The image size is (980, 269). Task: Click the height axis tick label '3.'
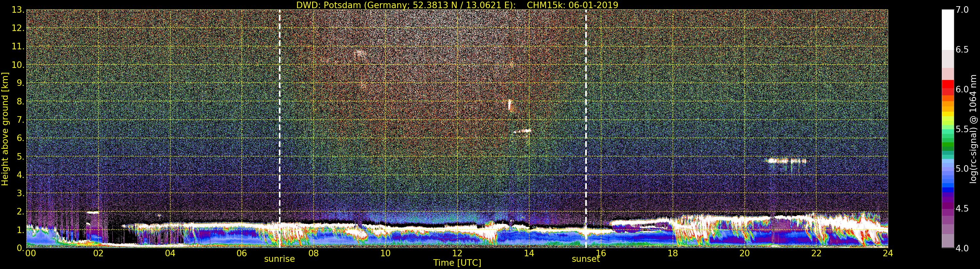(20, 193)
